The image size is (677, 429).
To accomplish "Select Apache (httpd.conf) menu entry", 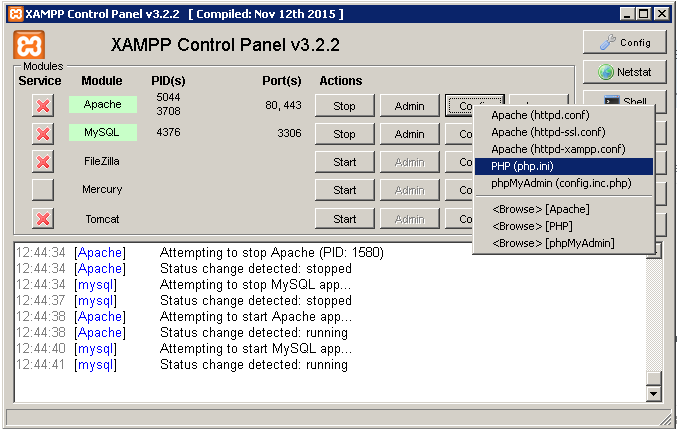I will pos(563,115).
